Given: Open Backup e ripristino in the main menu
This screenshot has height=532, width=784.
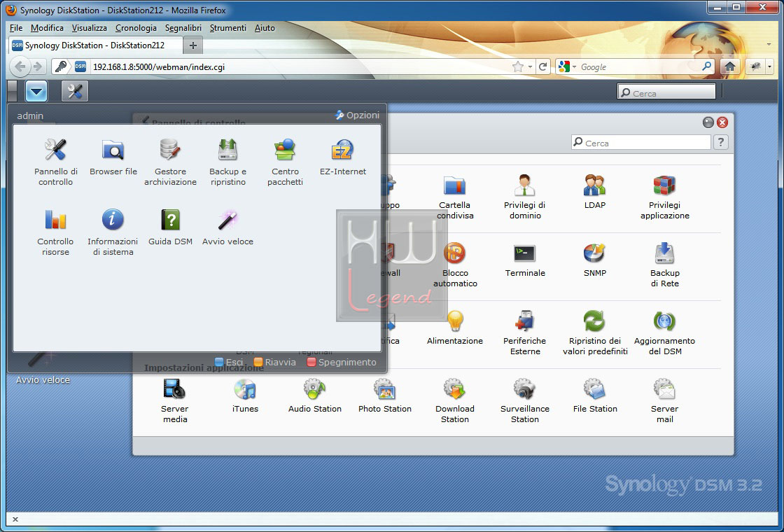Looking at the screenshot, I should [228, 162].
